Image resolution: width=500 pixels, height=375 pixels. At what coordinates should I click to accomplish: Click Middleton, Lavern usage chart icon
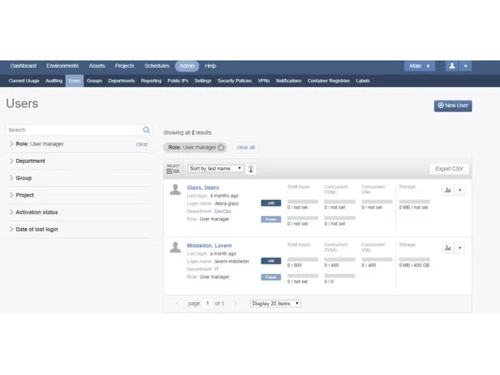pyautogui.click(x=448, y=248)
